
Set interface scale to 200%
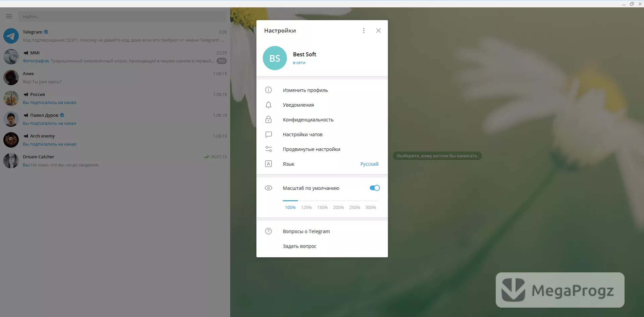coord(338,207)
